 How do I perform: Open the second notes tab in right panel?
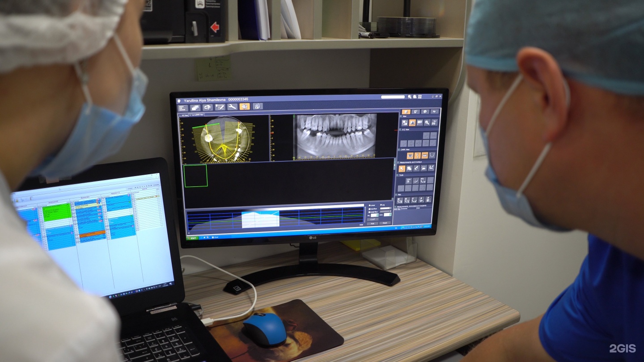click(x=415, y=112)
